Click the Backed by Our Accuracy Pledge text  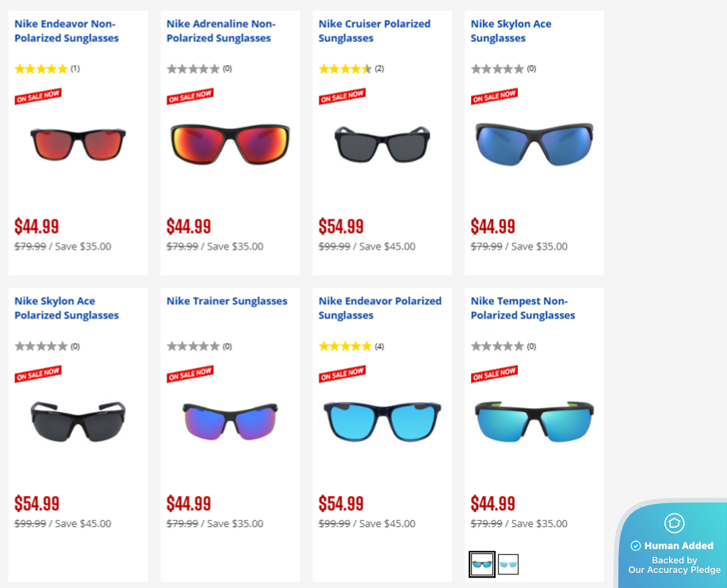[674, 564]
